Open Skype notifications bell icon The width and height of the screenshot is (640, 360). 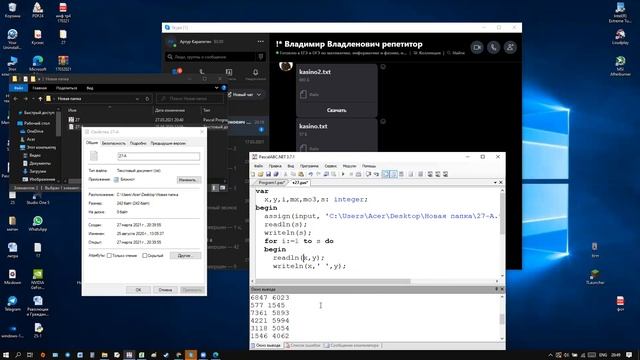tap(256, 72)
